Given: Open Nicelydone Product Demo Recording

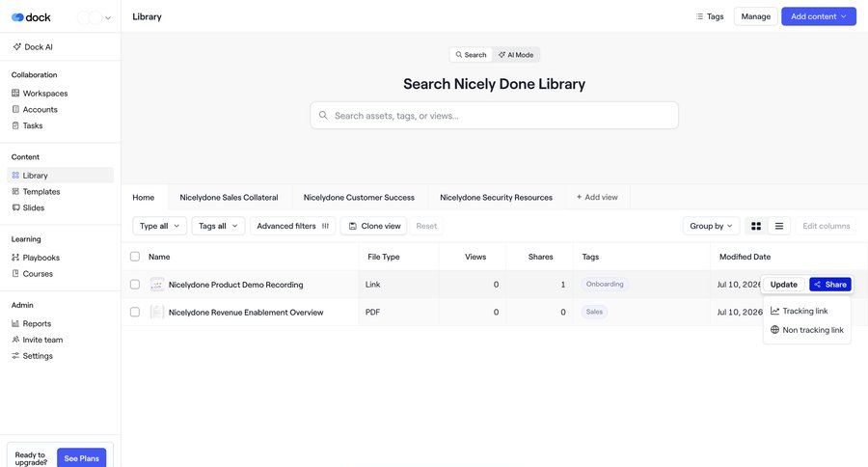Looking at the screenshot, I should click(236, 285).
